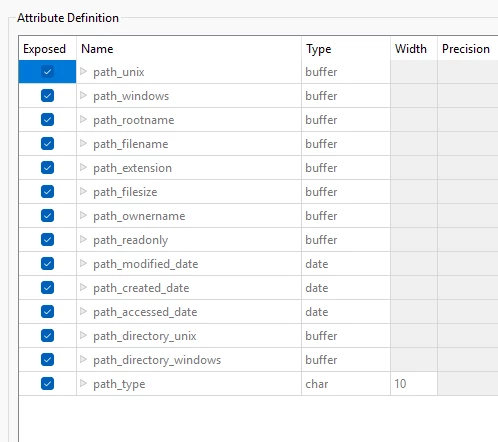Screen dimensions: 498x442
Task: Select the char type cell of path_type
Action: tap(346, 384)
